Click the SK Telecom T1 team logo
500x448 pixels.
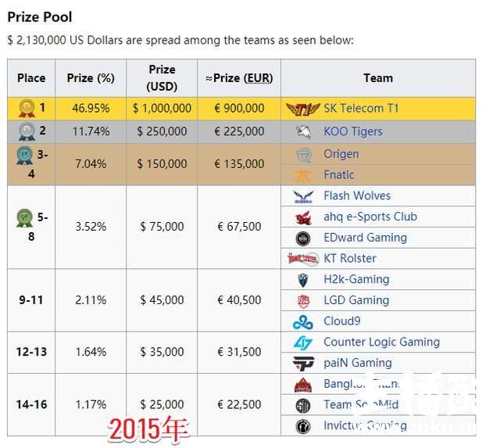pos(302,109)
